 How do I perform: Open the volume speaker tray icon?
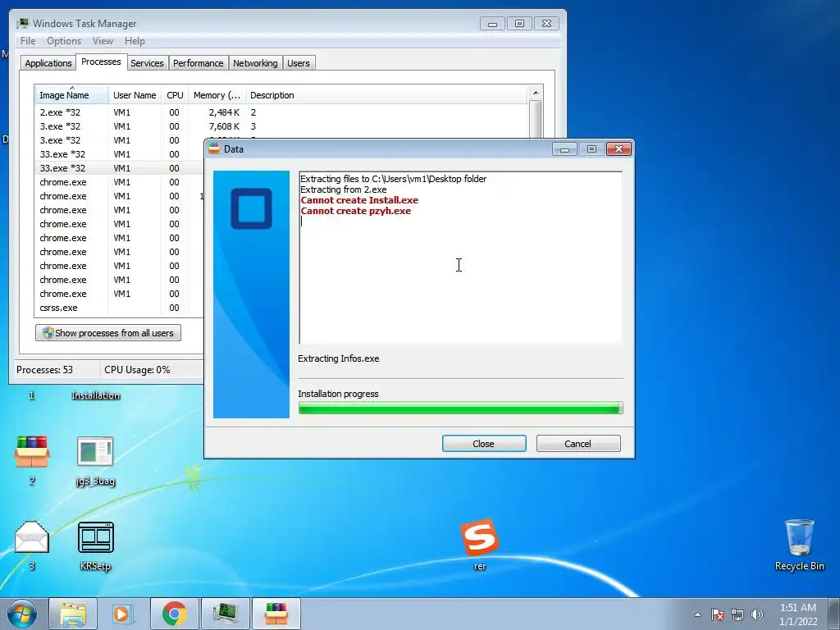757,614
